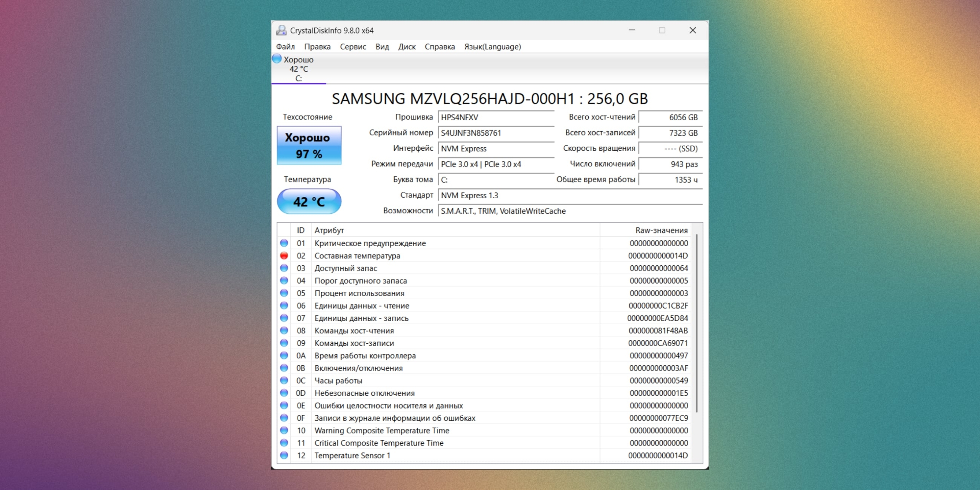Click the red status icon for Составная температура
This screenshot has width=980, height=490.
284,256
